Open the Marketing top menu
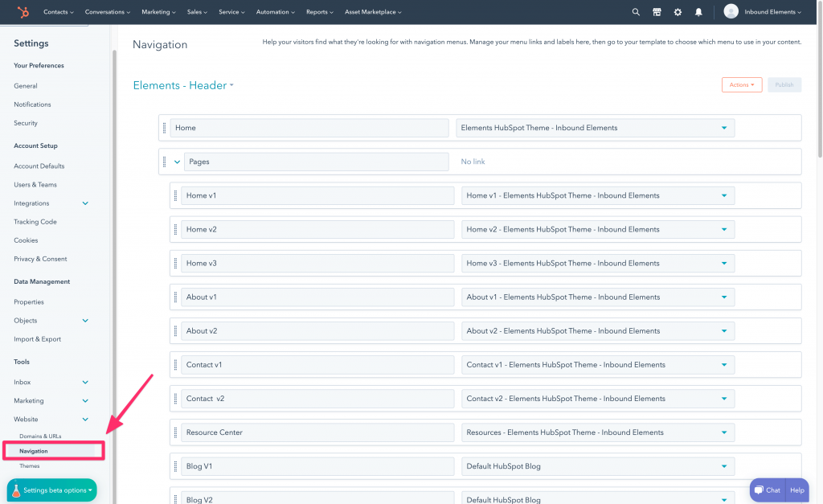 [158, 11]
